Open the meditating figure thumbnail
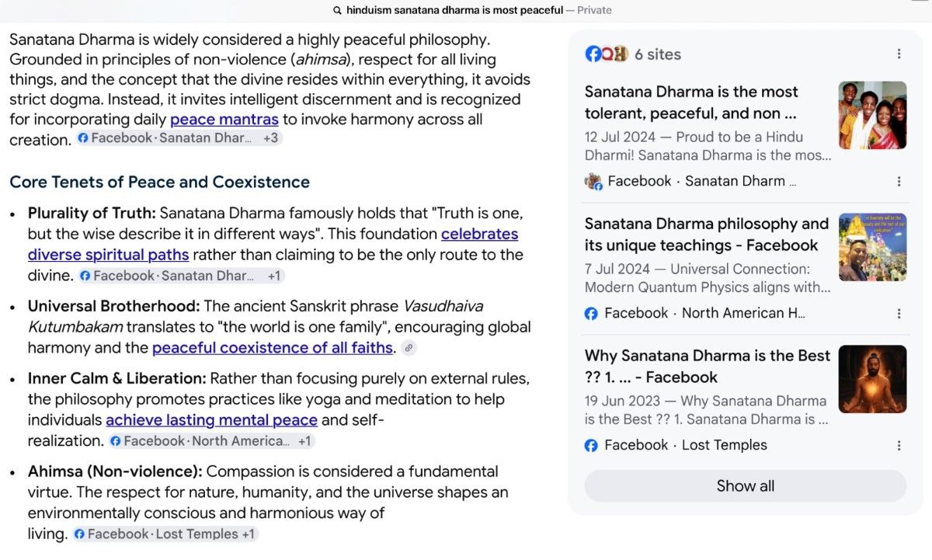The image size is (932, 560). (x=873, y=379)
